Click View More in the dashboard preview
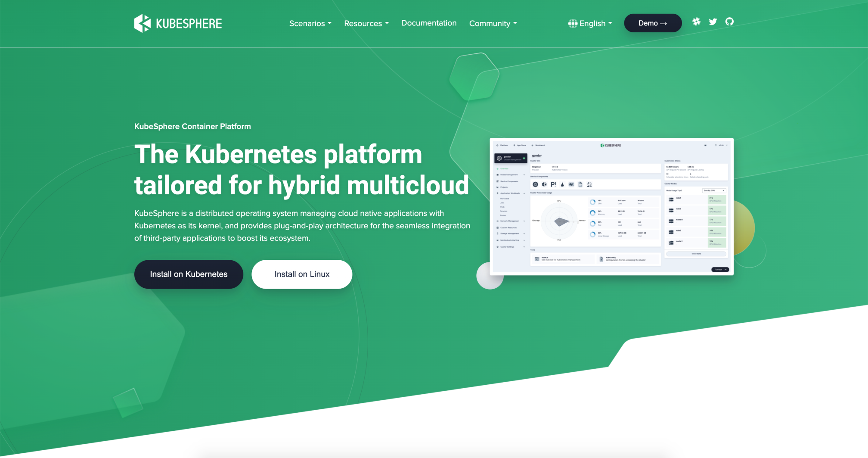This screenshot has height=458, width=868. pyautogui.click(x=696, y=254)
